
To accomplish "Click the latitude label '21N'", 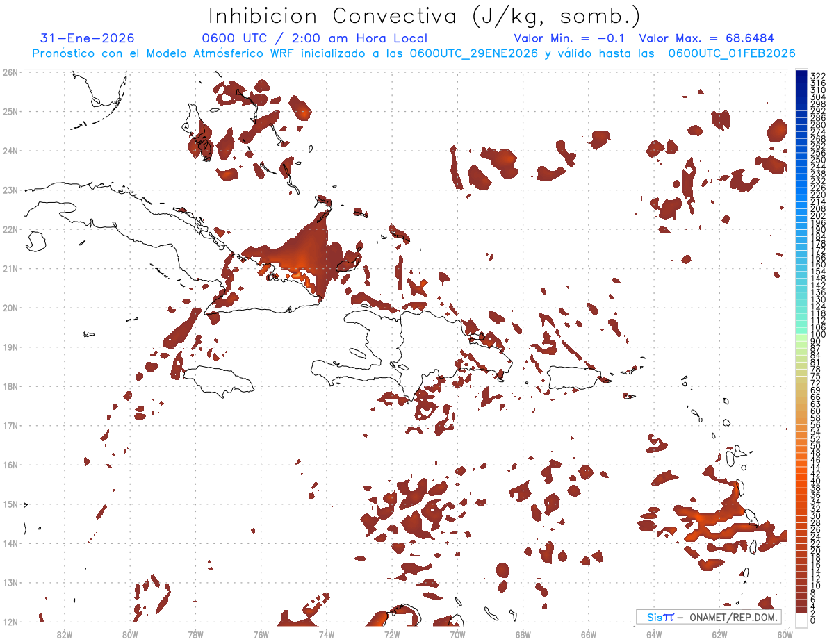I will point(10,269).
